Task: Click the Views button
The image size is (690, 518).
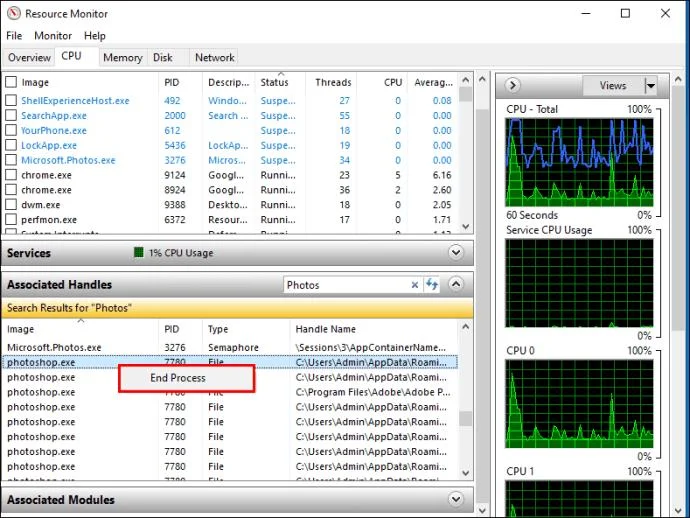Action: (x=613, y=85)
